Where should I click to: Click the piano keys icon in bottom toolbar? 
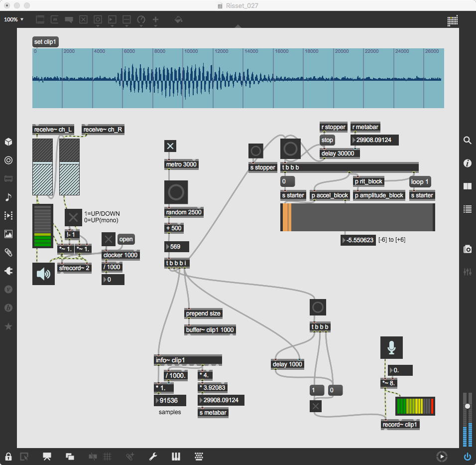pyautogui.click(x=176, y=456)
